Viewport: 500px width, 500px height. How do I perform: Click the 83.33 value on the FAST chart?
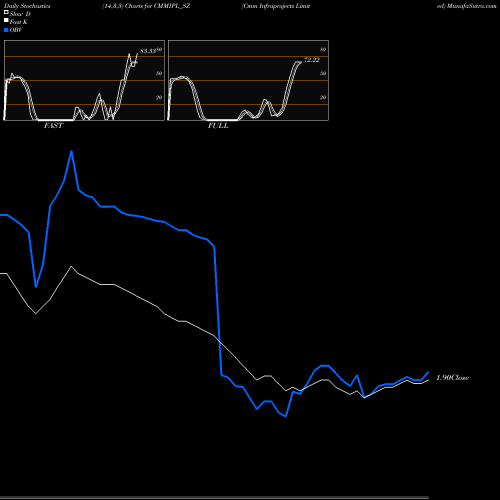(148, 51)
